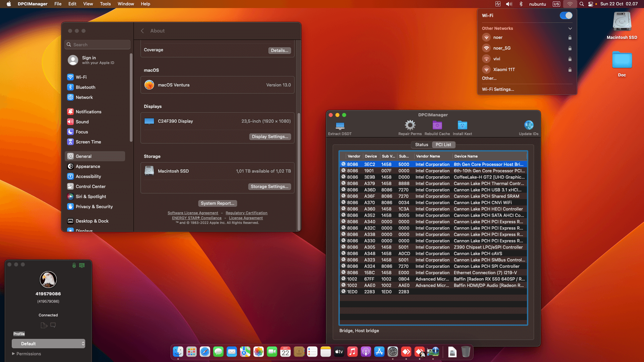Select the Baffin HDMI/DP Audio row
The height and width of the screenshot is (362, 644).
tap(433, 285)
